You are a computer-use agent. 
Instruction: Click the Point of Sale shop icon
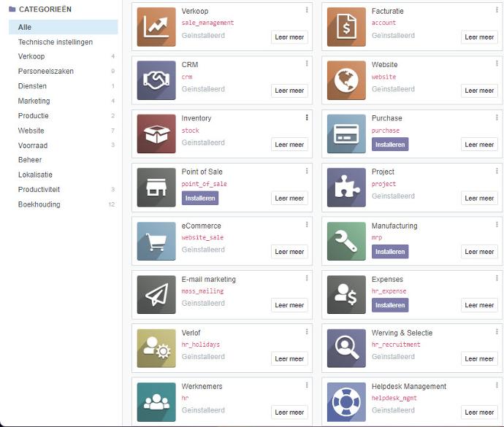(156, 188)
